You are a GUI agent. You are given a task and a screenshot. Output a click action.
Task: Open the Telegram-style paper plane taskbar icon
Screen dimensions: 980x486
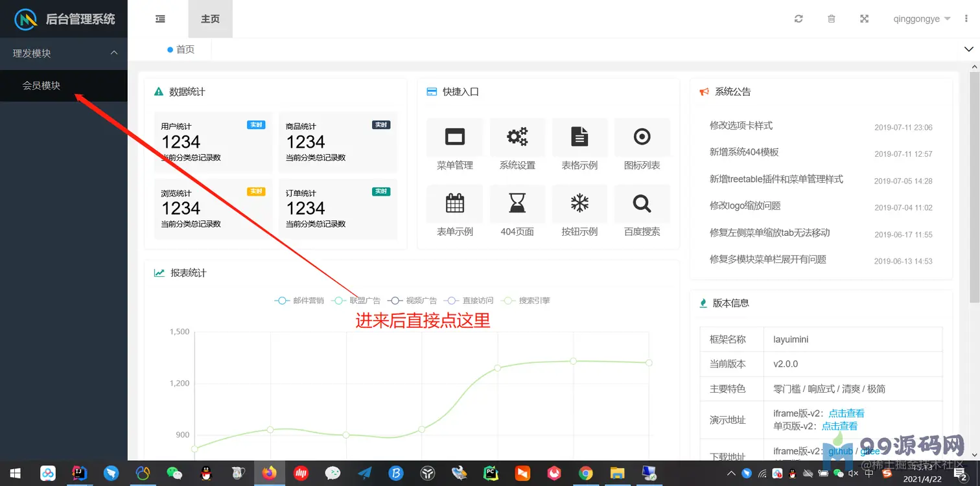pos(364,474)
